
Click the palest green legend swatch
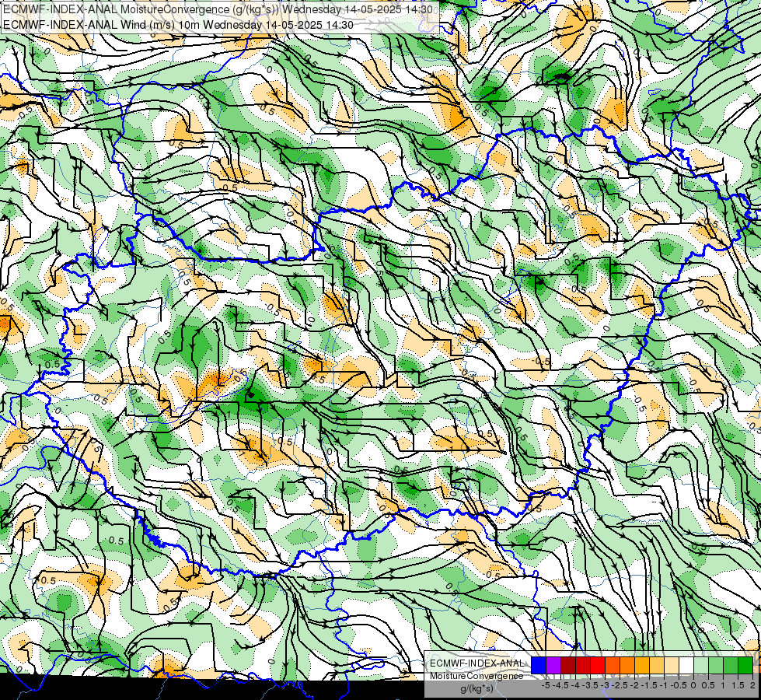click(701, 666)
